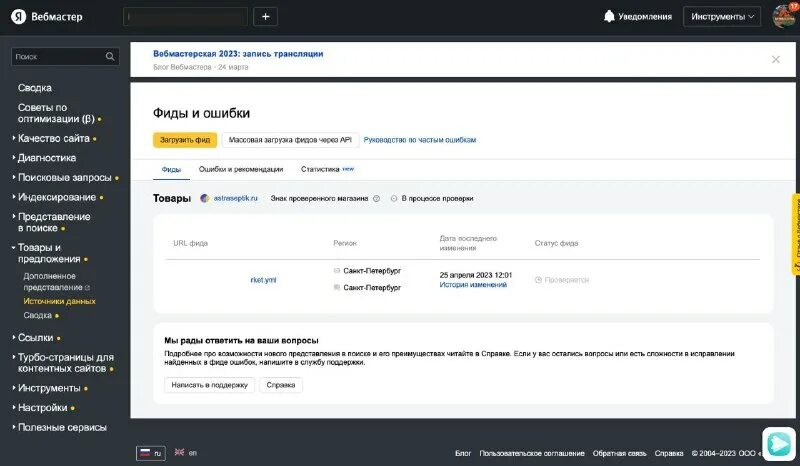Open Руководство по частым ошибкам link
Viewport: 800px width, 466px height.
click(x=419, y=140)
